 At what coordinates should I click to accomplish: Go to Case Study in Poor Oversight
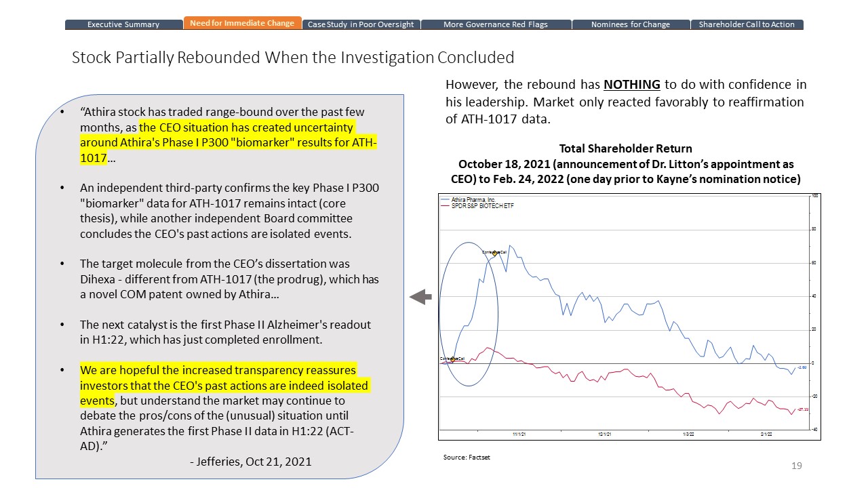(x=361, y=24)
